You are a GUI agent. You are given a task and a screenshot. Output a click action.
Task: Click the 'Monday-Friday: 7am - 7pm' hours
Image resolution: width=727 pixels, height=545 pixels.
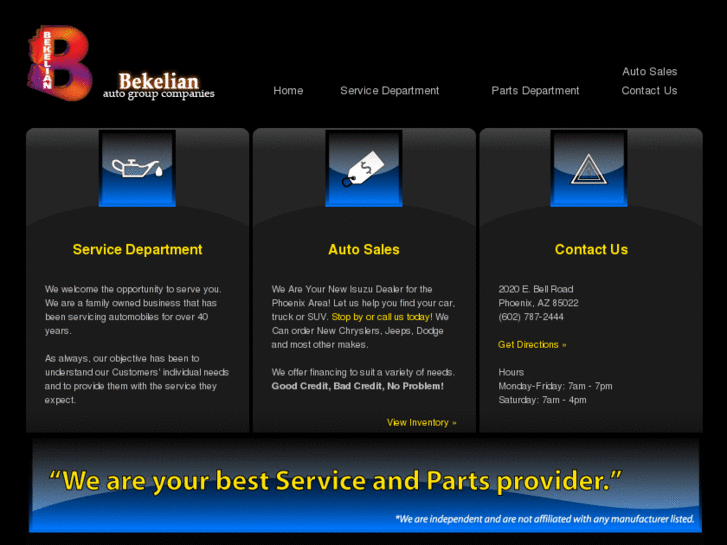pos(555,386)
